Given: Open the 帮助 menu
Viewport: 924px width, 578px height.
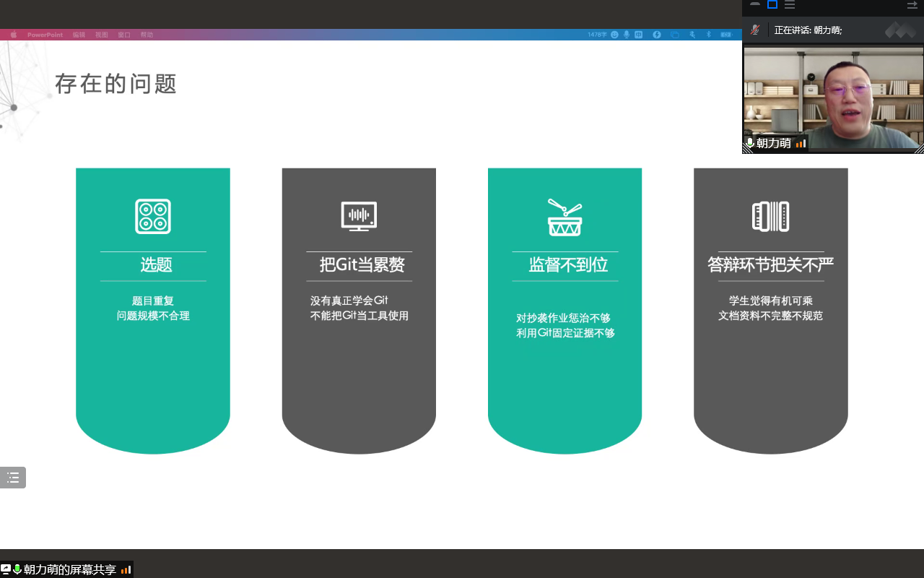Looking at the screenshot, I should [147, 35].
